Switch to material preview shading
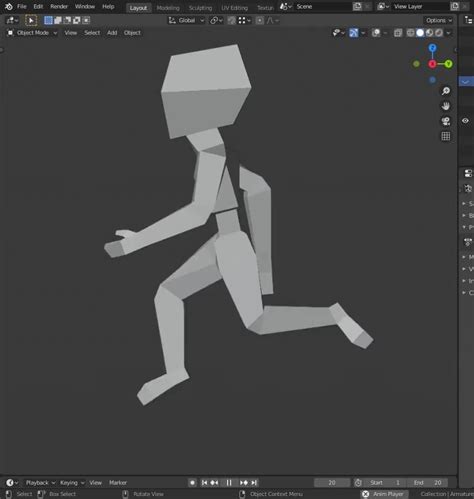Image resolution: width=474 pixels, height=499 pixels. [x=429, y=33]
